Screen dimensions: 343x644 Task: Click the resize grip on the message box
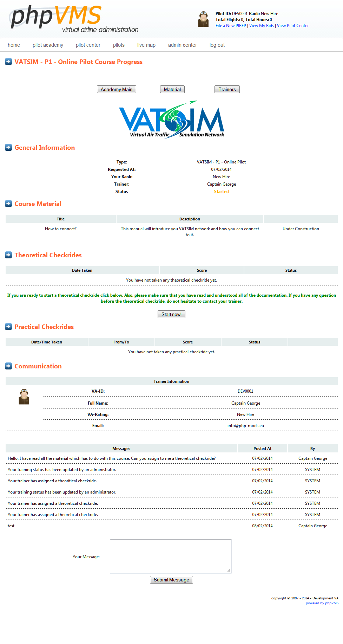coord(229,571)
